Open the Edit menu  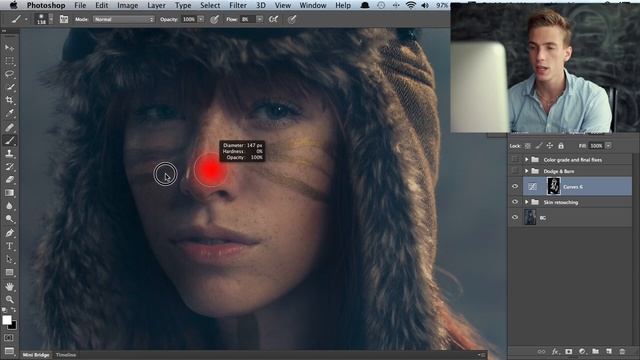coord(102,5)
